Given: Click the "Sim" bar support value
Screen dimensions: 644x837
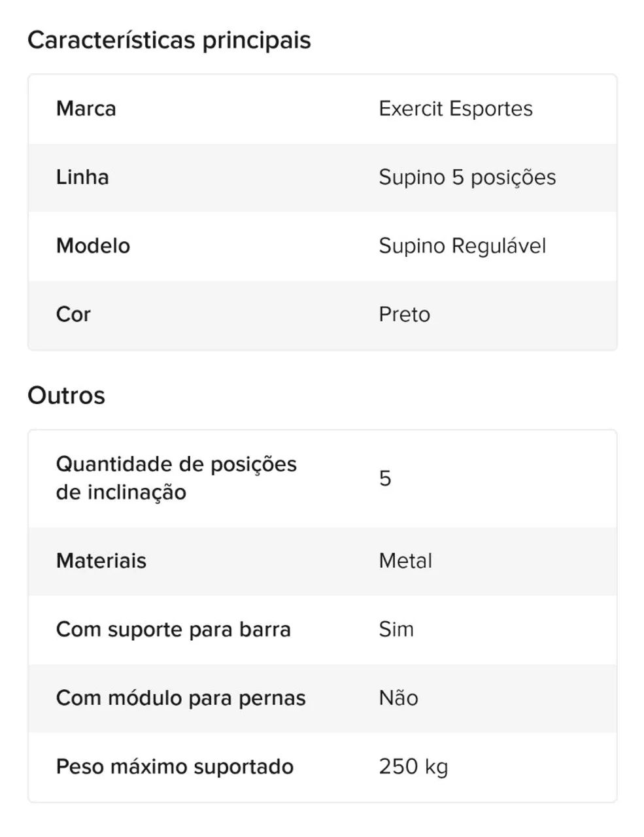Looking at the screenshot, I should tap(396, 630).
